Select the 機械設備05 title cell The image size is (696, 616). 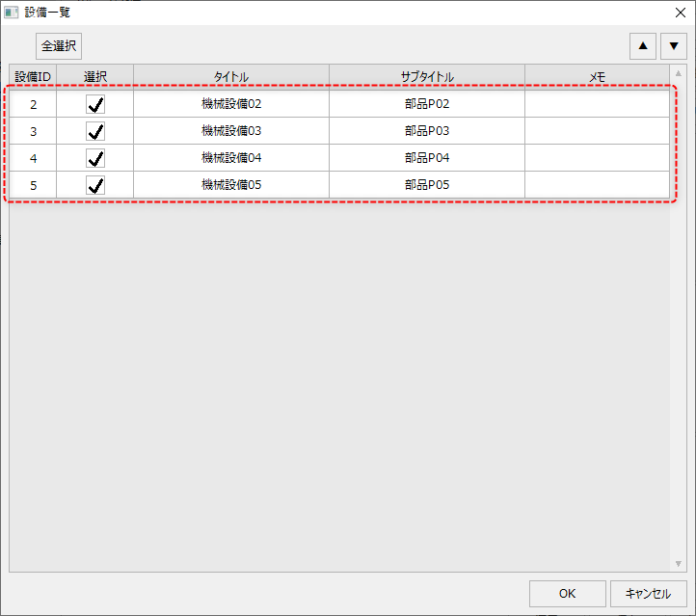point(231,185)
